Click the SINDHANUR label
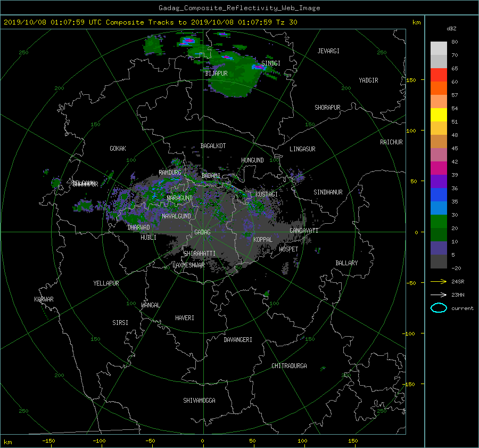The width and height of the screenshot is (479, 448). (328, 192)
